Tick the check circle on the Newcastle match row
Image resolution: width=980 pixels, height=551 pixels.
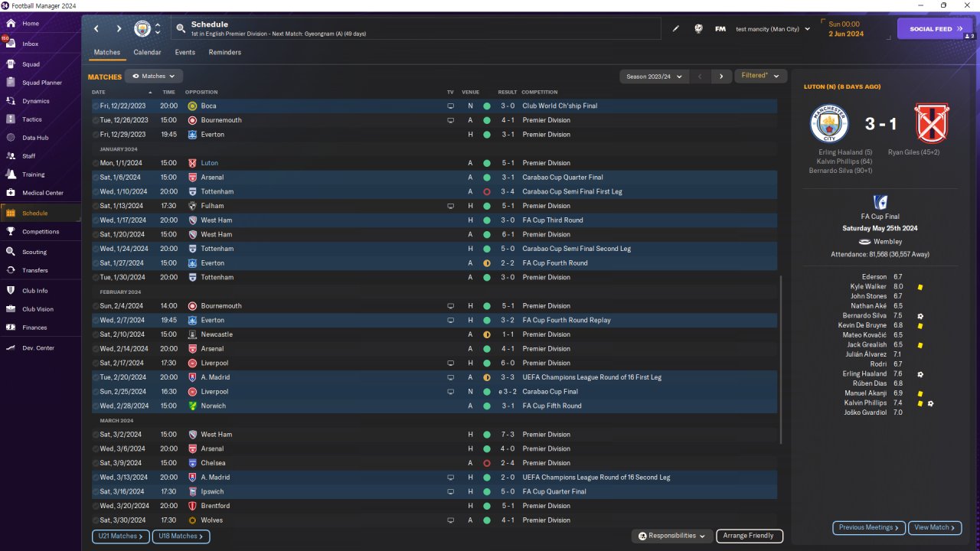96,334
